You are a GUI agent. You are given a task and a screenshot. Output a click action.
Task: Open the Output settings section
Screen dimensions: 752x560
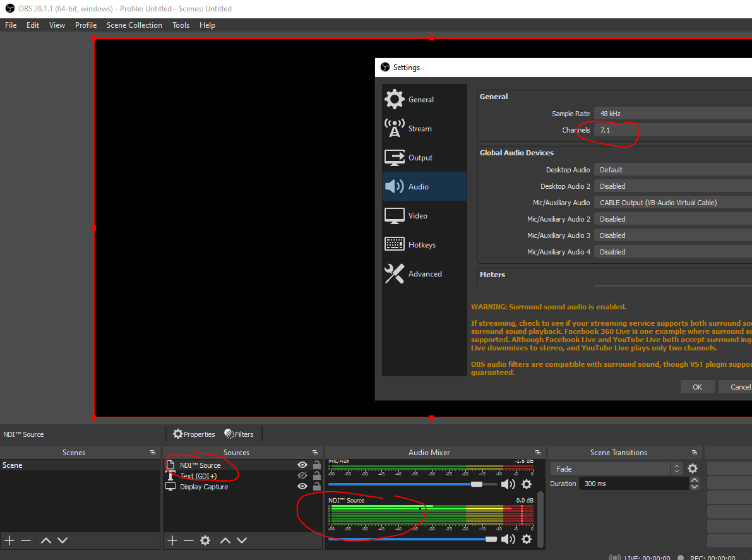420,158
